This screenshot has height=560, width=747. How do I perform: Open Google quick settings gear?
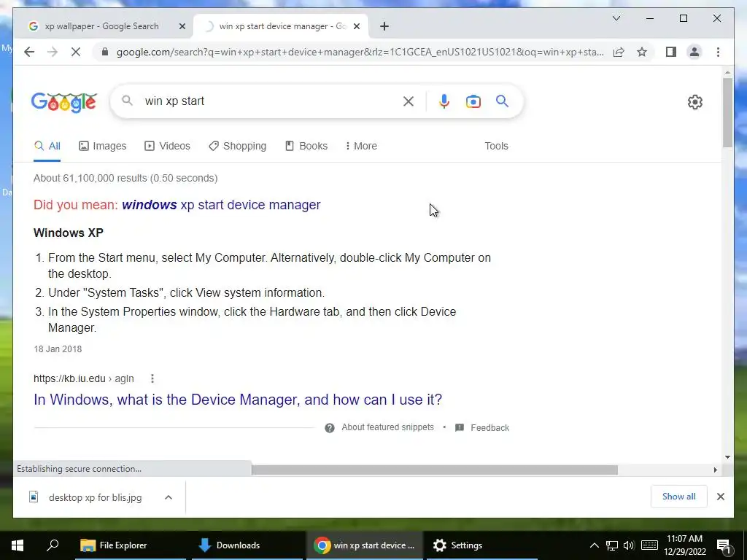click(695, 101)
